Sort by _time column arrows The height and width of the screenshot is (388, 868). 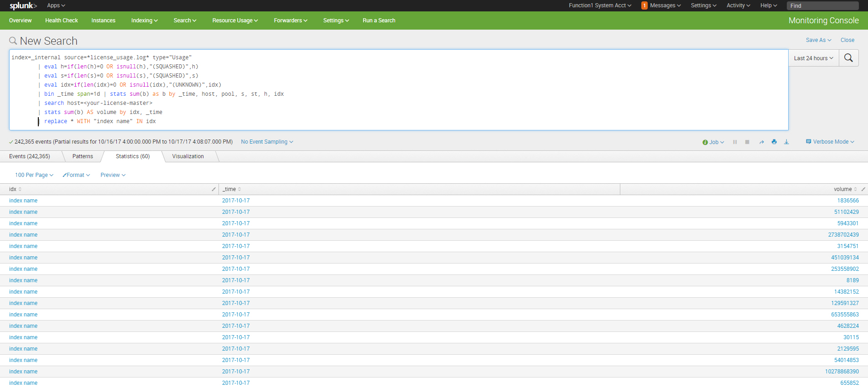click(x=239, y=189)
